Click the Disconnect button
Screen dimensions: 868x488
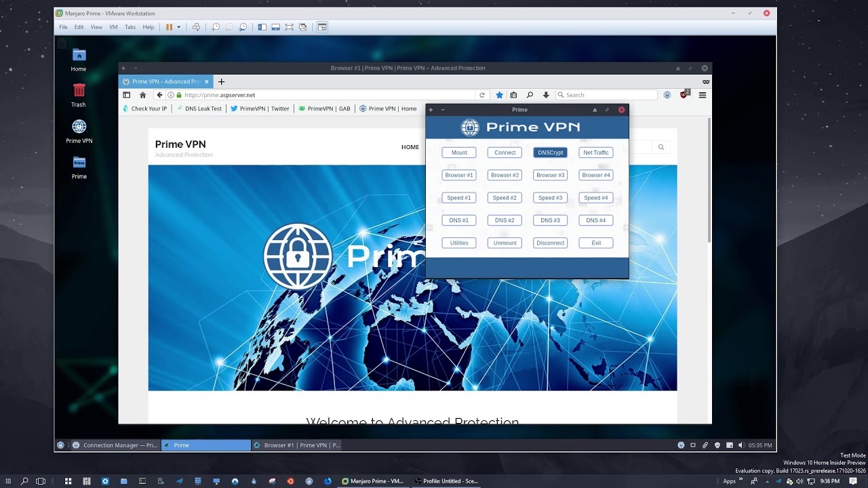[x=550, y=243]
